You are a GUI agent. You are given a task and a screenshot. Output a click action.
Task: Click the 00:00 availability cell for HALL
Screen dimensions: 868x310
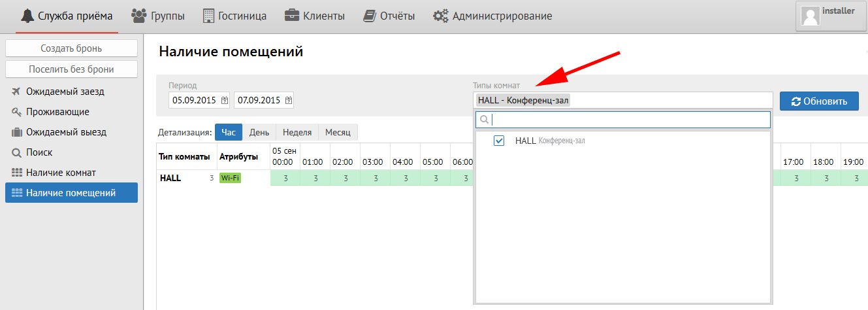pos(285,178)
